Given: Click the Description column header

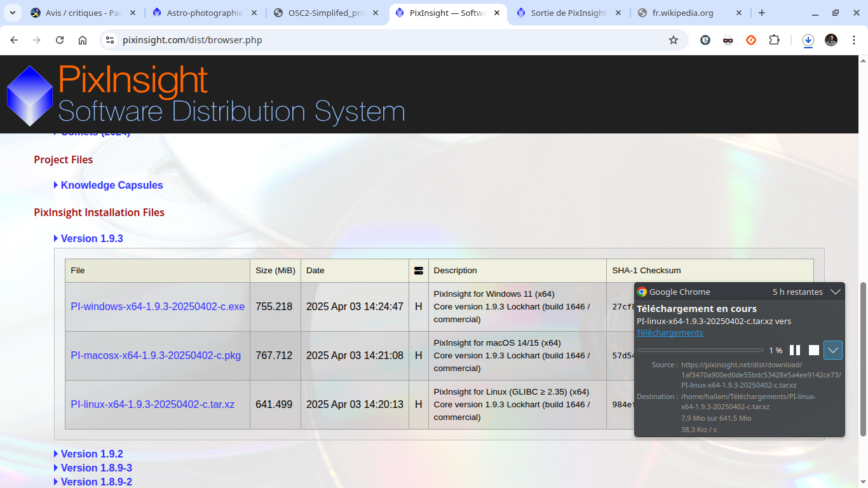Looking at the screenshot, I should point(517,271).
